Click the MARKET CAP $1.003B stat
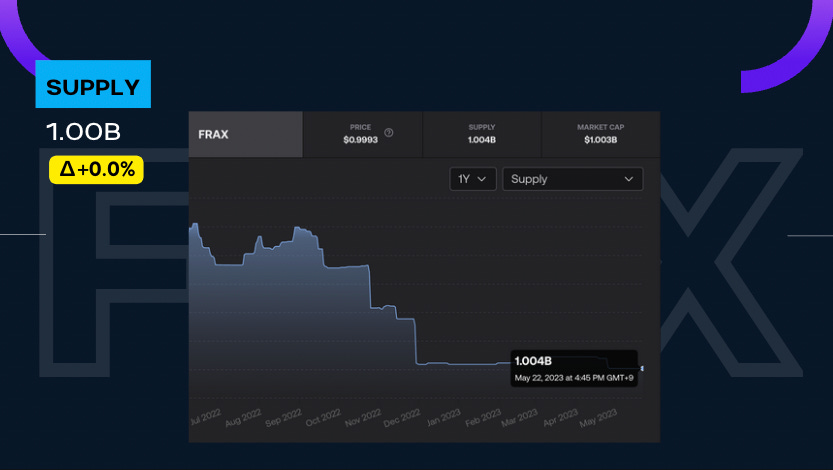The image size is (833, 470). point(600,134)
